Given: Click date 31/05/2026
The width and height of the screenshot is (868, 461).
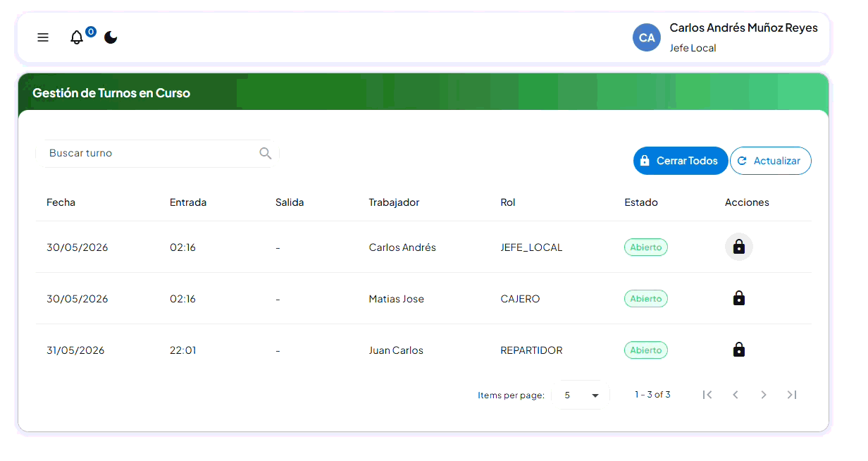Looking at the screenshot, I should click(75, 350).
